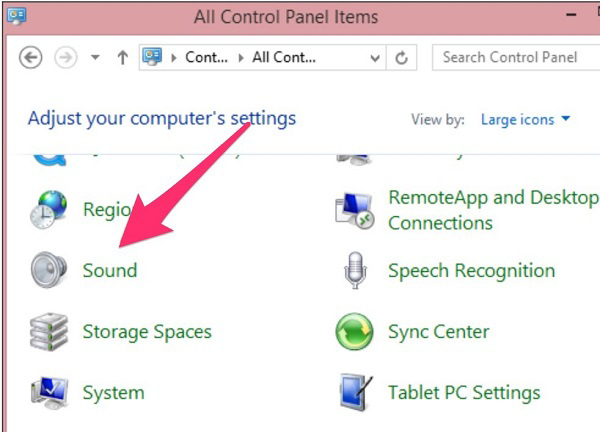Select the All Control Panel Items breadcrumb

tap(284, 57)
